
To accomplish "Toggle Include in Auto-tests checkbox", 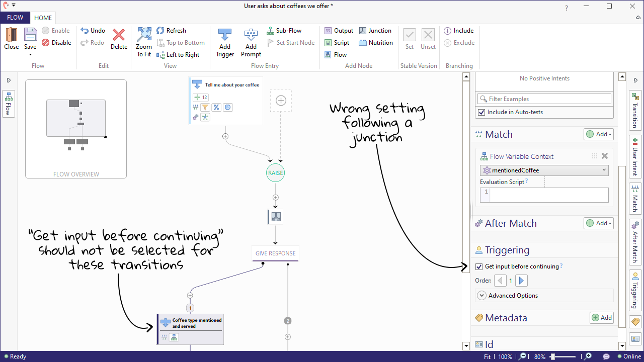I will click(x=481, y=112).
